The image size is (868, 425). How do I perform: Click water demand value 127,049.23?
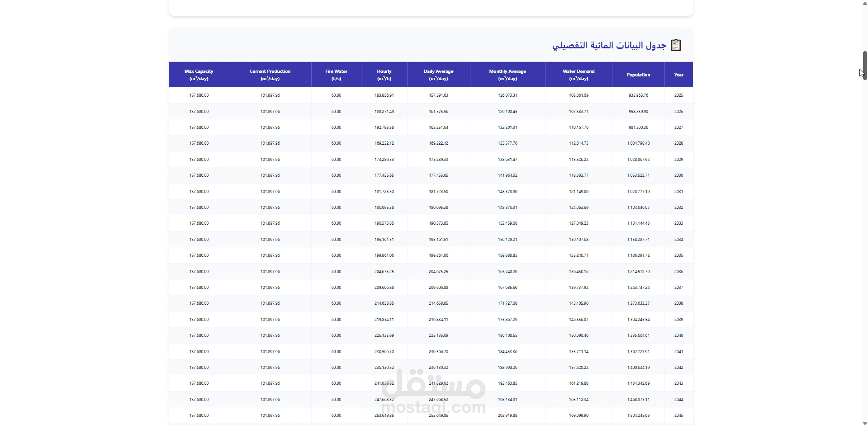click(579, 223)
